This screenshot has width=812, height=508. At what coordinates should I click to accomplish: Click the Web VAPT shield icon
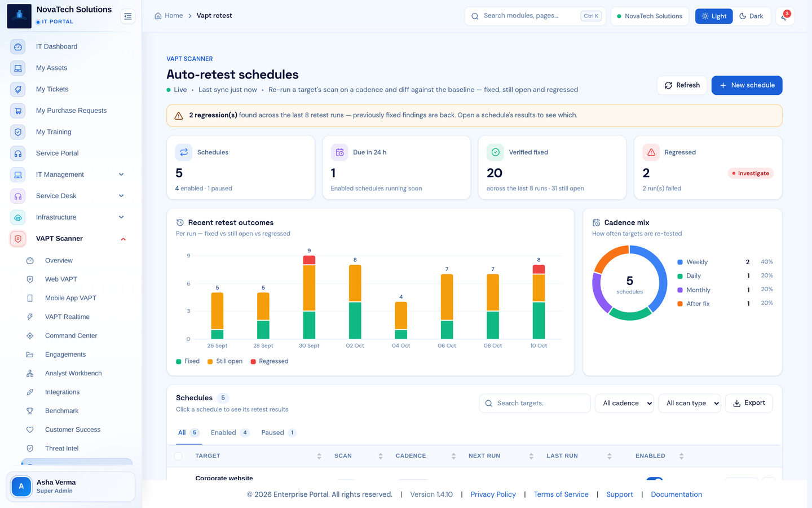(30, 279)
